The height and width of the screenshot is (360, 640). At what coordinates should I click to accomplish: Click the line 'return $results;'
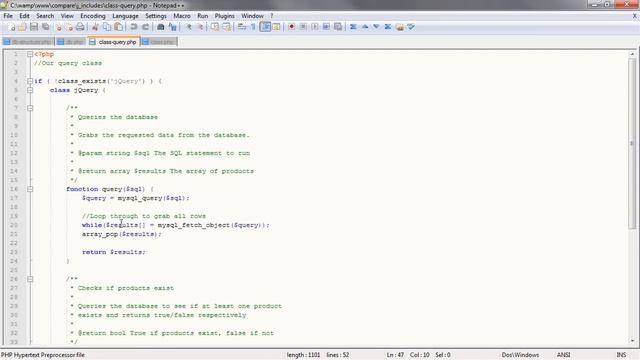(x=113, y=252)
